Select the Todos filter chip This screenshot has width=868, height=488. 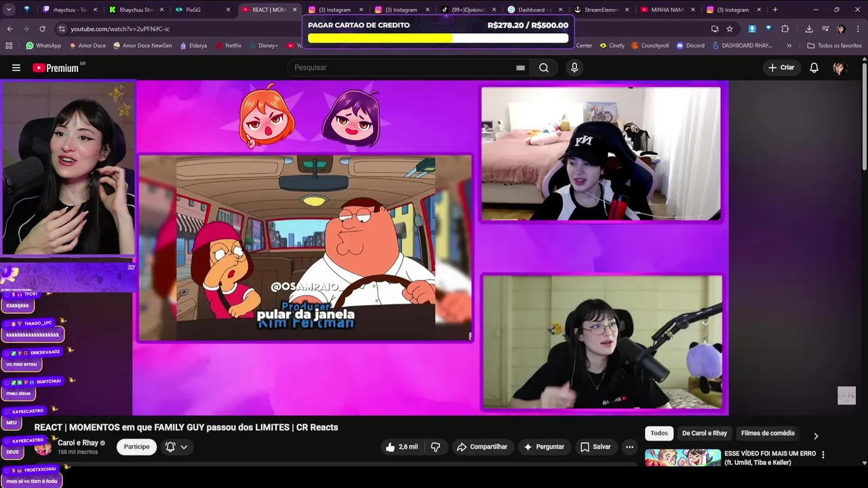(659, 433)
